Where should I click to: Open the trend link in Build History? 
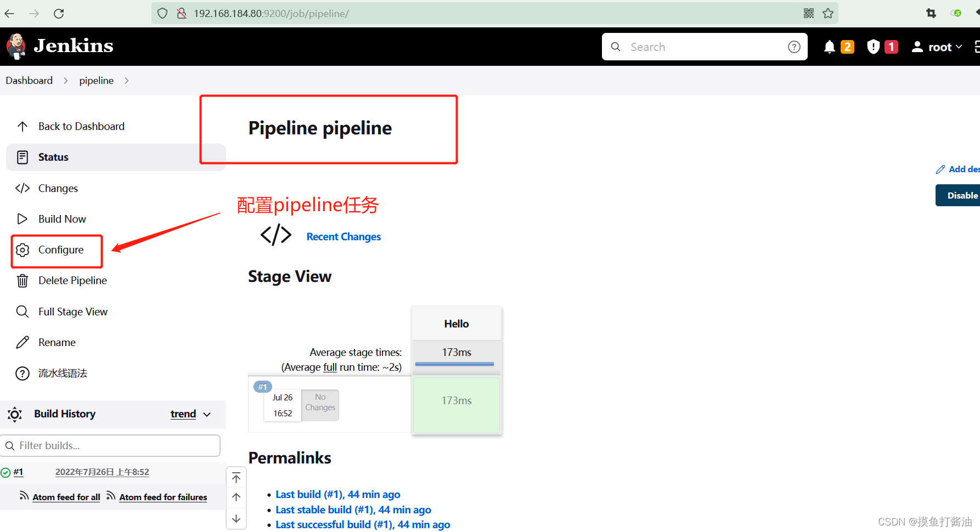point(183,414)
